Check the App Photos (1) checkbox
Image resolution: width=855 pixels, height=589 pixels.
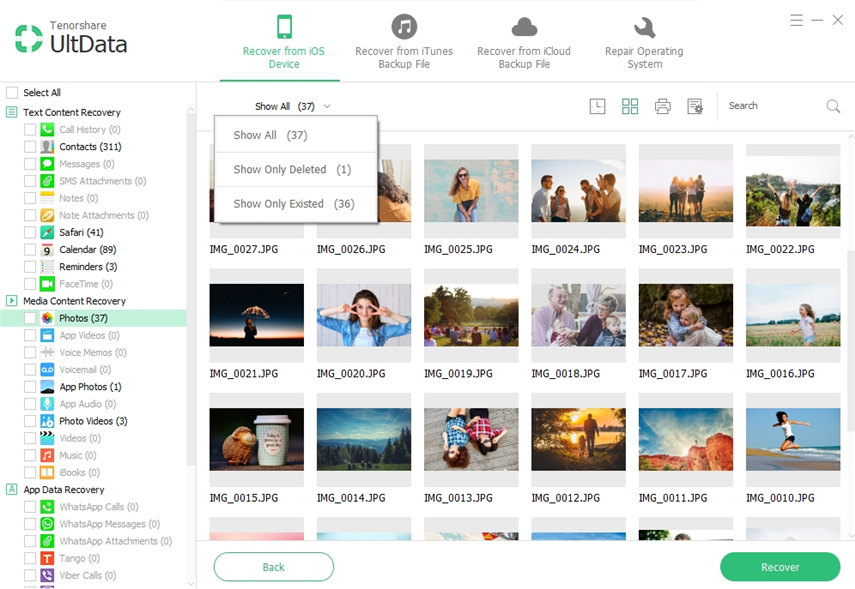coord(30,387)
